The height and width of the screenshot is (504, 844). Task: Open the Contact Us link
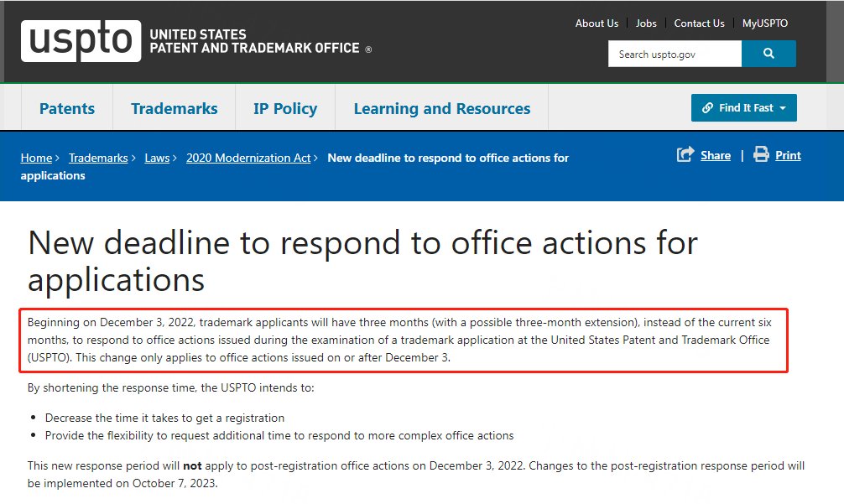coord(699,23)
